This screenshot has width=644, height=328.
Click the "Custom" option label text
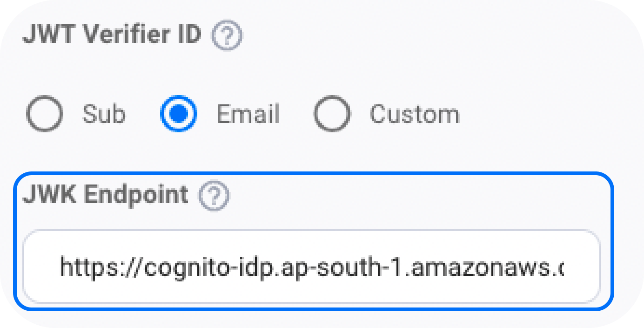pos(415,115)
